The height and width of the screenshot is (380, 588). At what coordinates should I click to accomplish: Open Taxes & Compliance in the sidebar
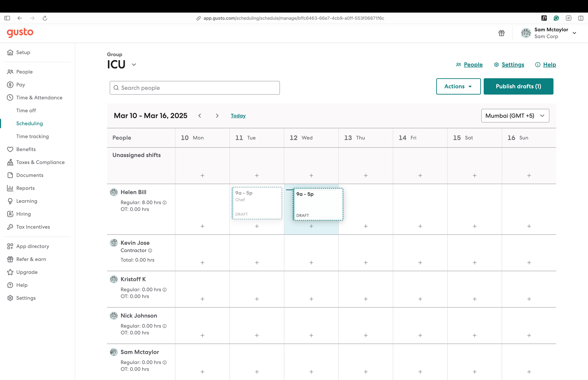point(40,162)
